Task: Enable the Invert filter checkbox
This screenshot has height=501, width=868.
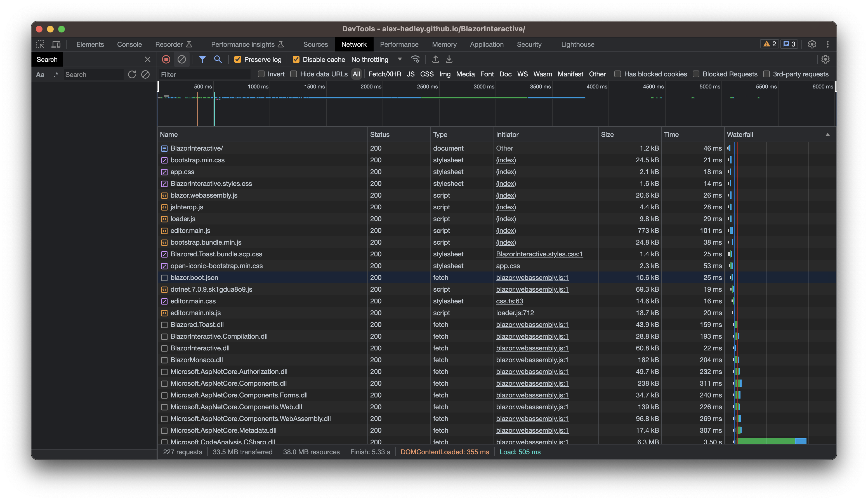Action: [x=261, y=74]
